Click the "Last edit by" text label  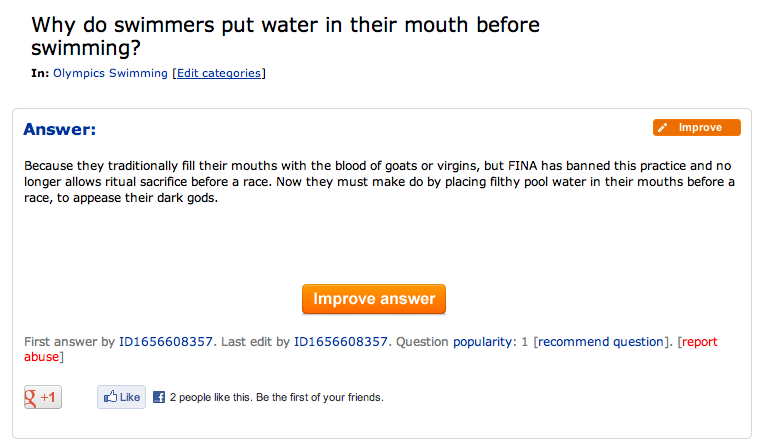point(254,342)
